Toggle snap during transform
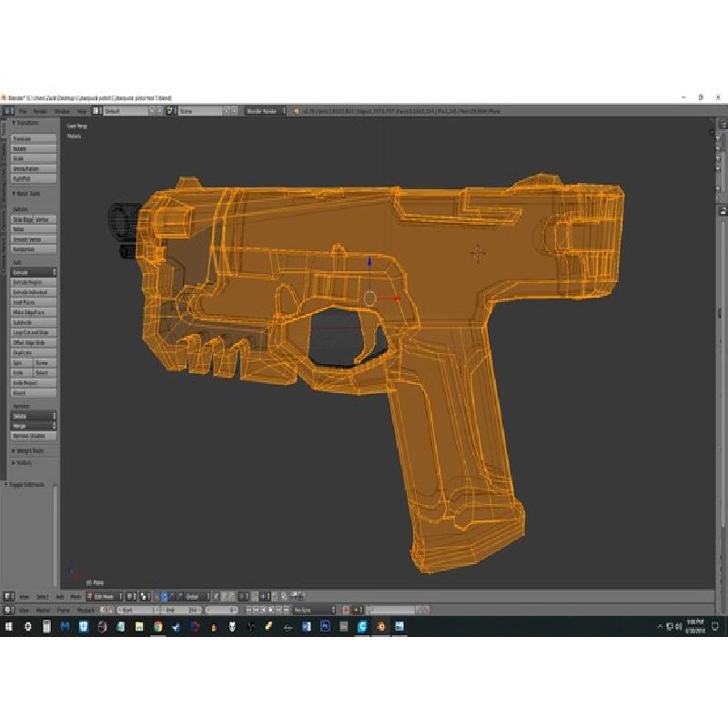 click(255, 597)
